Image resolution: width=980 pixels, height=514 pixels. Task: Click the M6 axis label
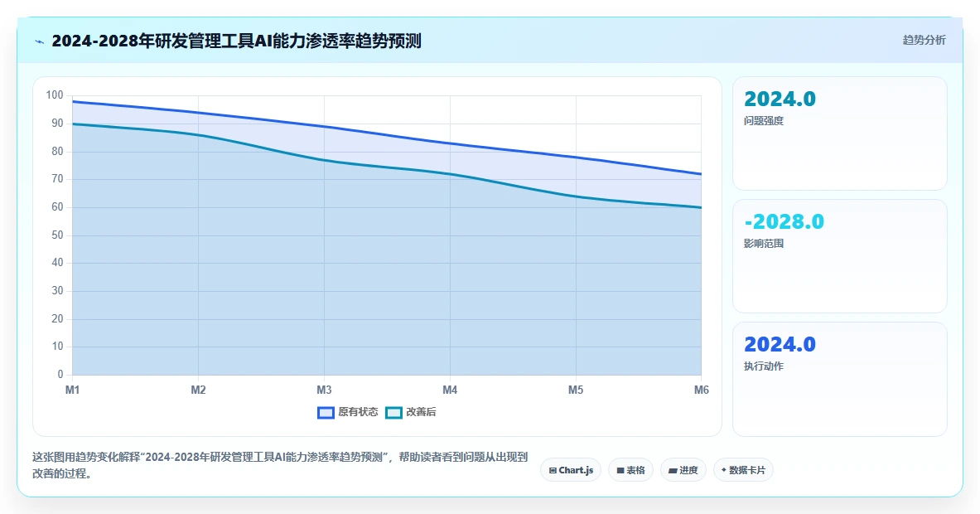tap(702, 390)
